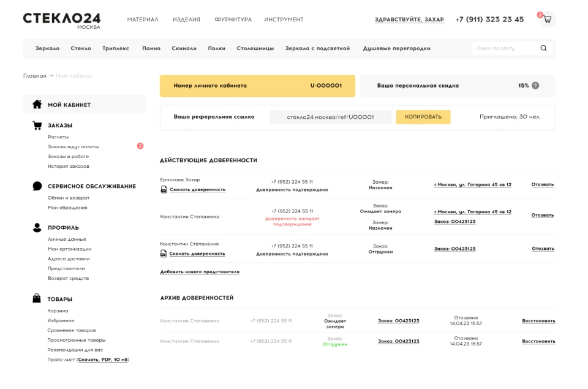The width and height of the screenshot is (588, 389).
Task: Open Избранное in sidebar
Action: tap(61, 320)
